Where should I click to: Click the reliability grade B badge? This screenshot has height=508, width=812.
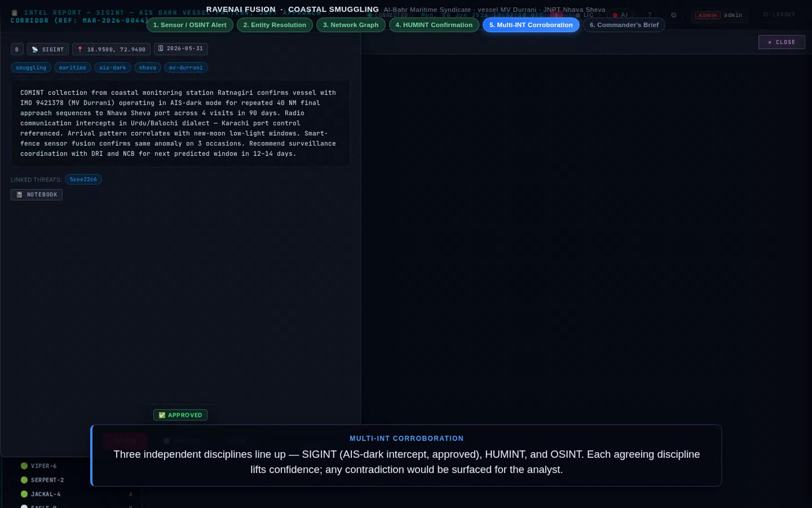[17, 49]
